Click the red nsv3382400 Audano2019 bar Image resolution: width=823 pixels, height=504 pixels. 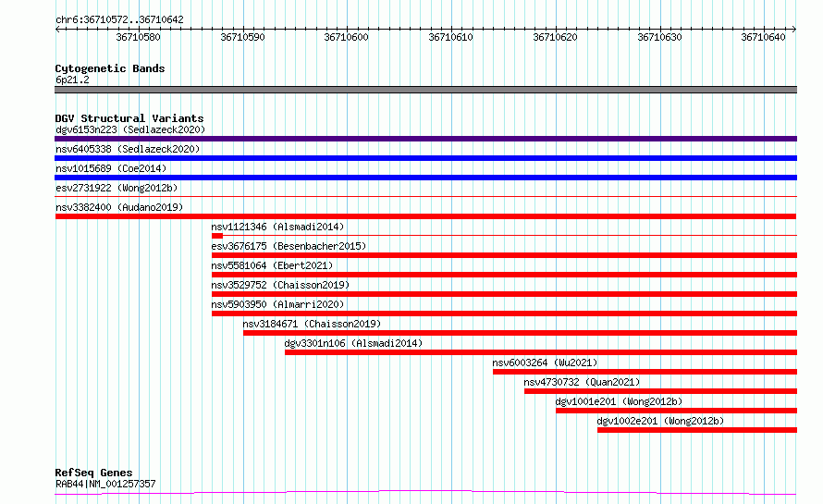click(x=425, y=216)
